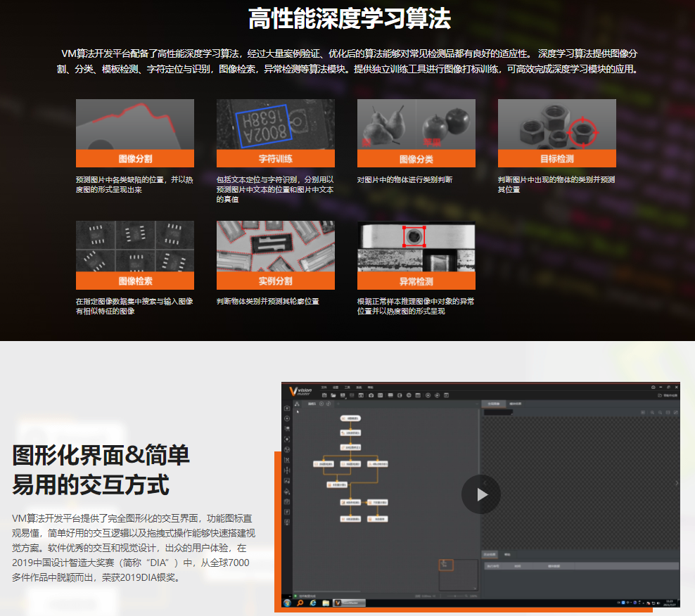Click the 高性能深度学习算法 heading
The width and height of the screenshot is (695, 616).
coord(350,19)
